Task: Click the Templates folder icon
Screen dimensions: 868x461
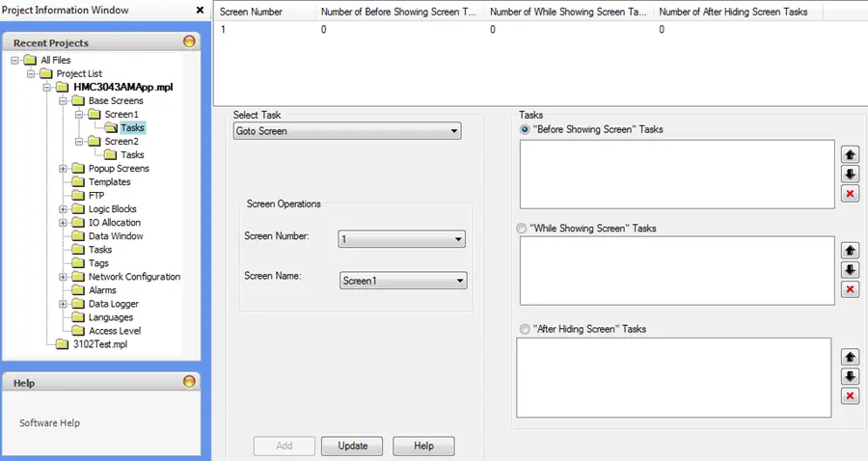Action: click(x=79, y=182)
